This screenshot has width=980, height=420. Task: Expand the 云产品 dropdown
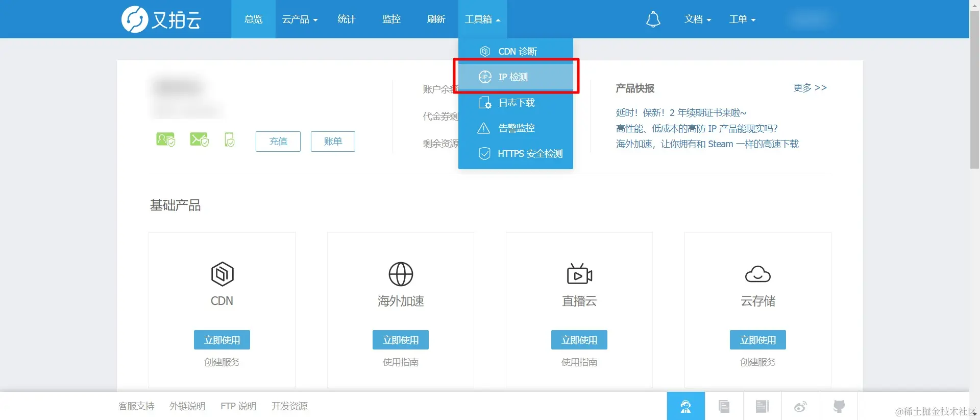(x=300, y=19)
